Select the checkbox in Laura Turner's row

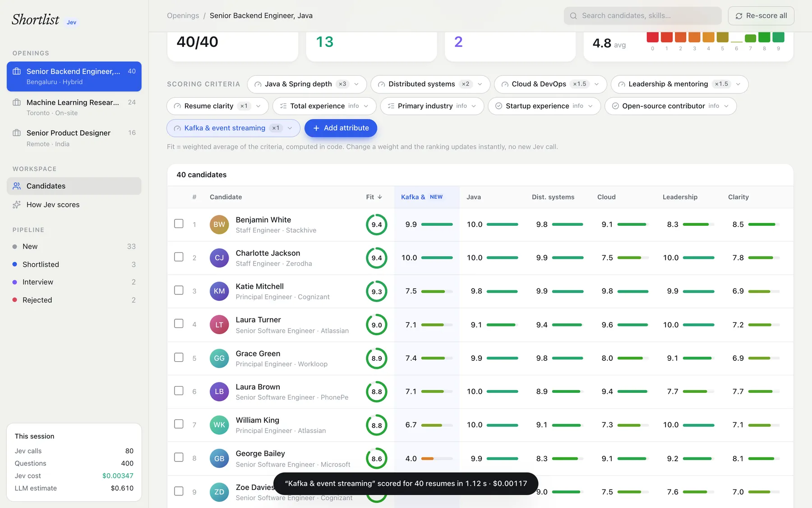click(179, 324)
